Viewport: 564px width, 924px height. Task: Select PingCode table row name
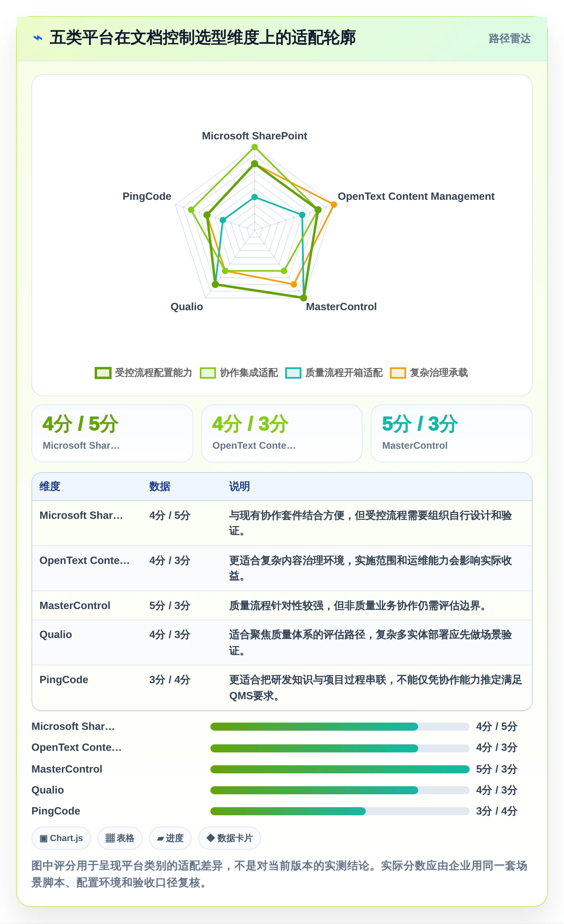click(x=64, y=680)
